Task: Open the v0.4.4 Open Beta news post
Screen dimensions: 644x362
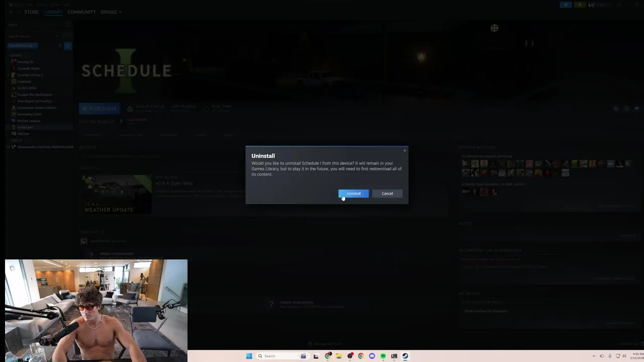Action: click(174, 183)
